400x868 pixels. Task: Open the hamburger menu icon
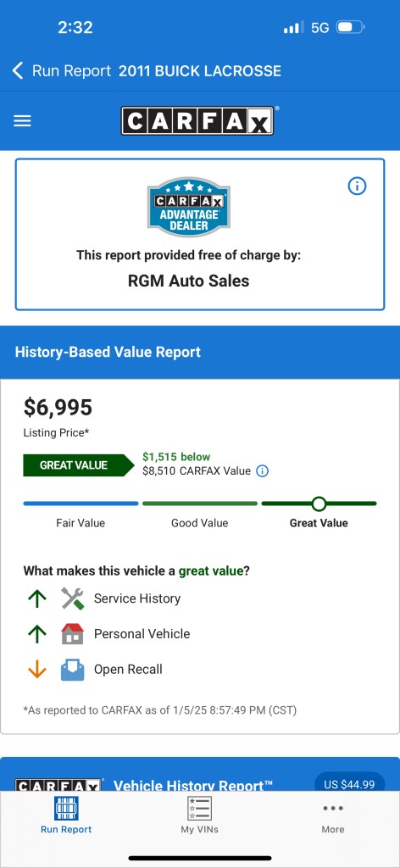click(22, 120)
